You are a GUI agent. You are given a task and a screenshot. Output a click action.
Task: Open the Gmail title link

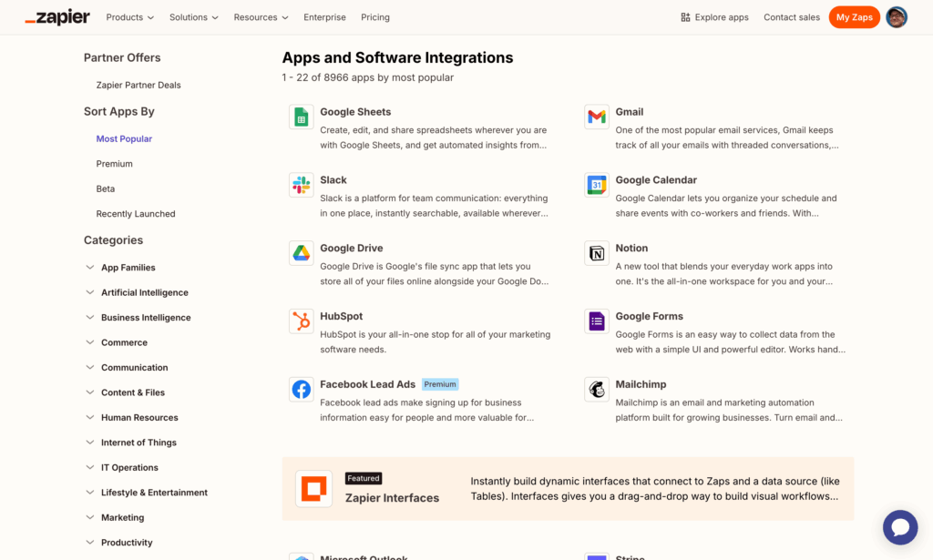[629, 112]
